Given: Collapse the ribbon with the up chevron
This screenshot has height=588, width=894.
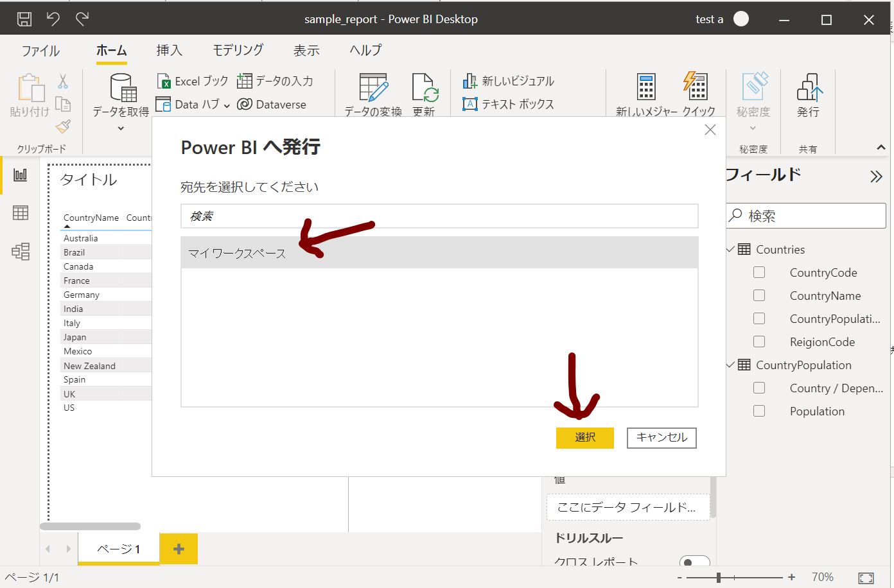Looking at the screenshot, I should pos(881,148).
